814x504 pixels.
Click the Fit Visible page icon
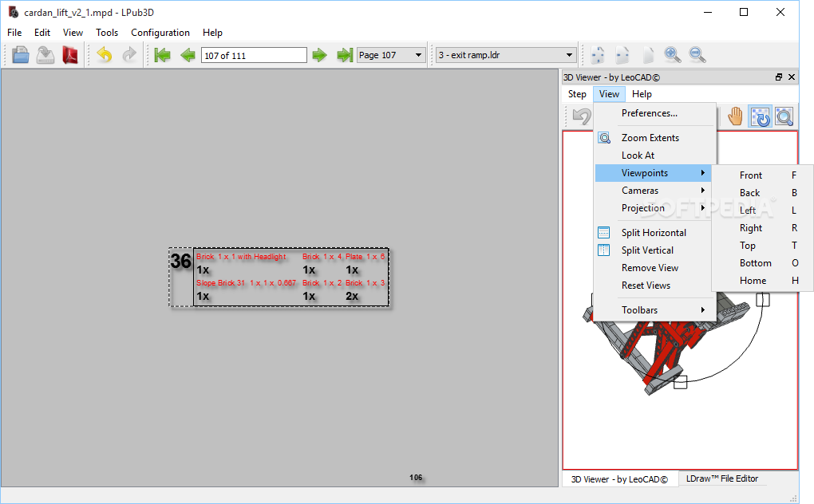[x=598, y=55]
